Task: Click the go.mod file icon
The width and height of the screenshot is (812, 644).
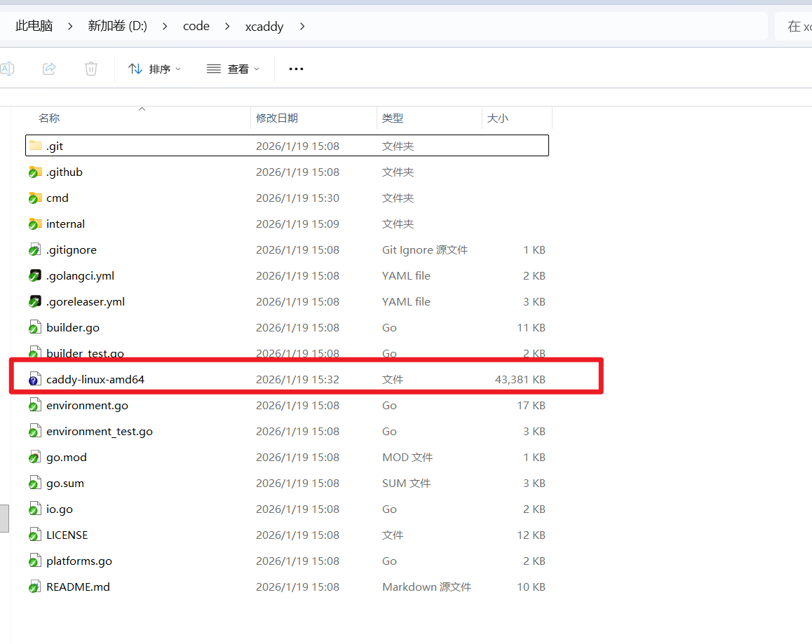Action: click(x=35, y=458)
